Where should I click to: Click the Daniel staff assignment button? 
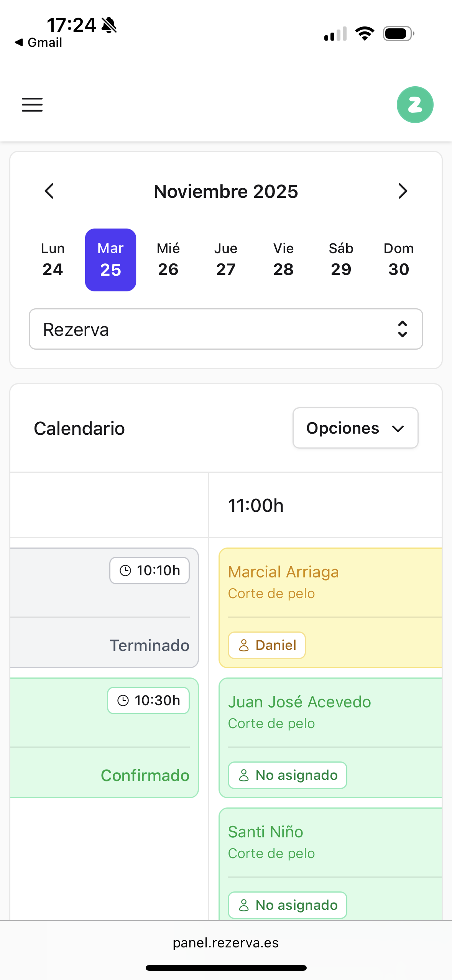pyautogui.click(x=267, y=645)
